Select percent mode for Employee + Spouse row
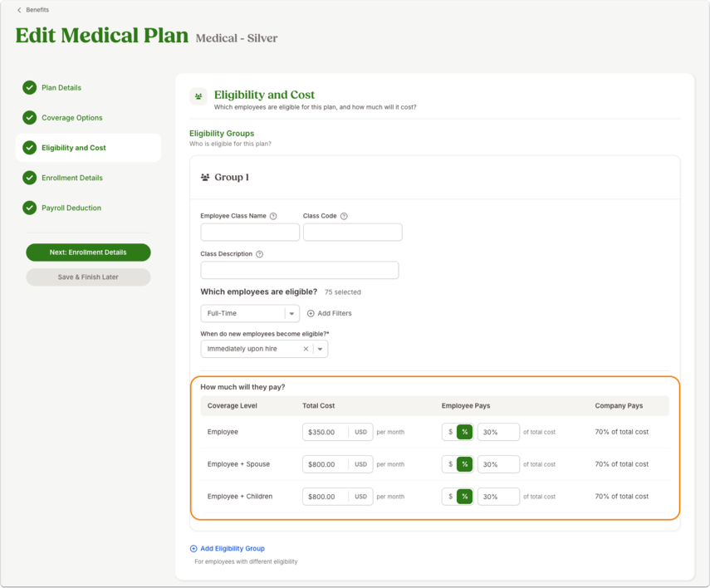Image resolution: width=710 pixels, height=588 pixels. (464, 464)
